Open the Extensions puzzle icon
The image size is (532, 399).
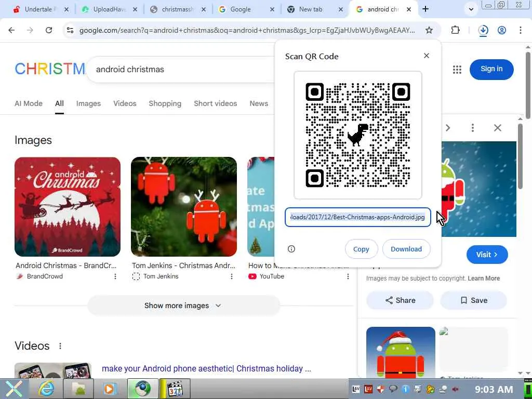(455, 30)
